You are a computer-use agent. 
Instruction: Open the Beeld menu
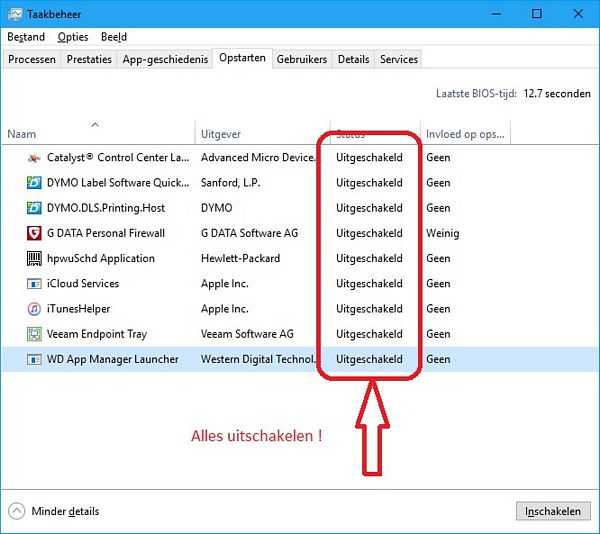pos(114,37)
